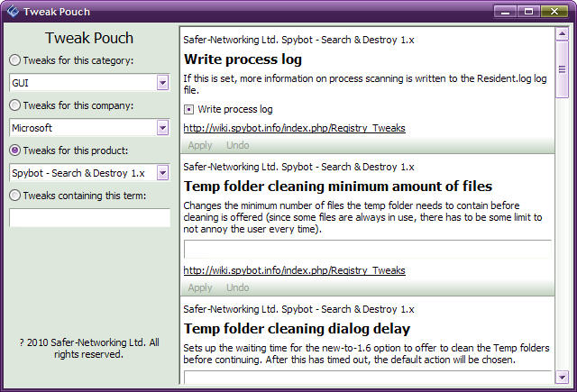
Task: Open the Spybot product dropdown
Action: pyautogui.click(x=162, y=172)
